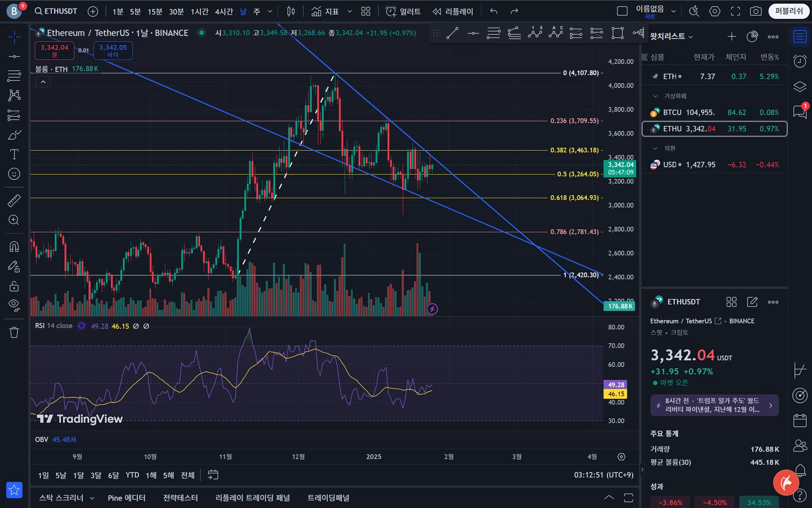Collapse the indicator legend chevron
The image size is (812, 508).
tap(43, 82)
